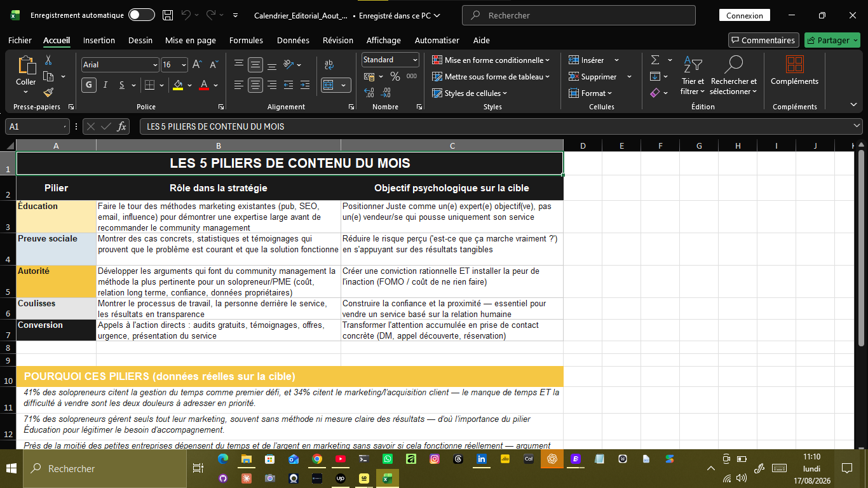This screenshot has height=488, width=868.
Task: Click the Cut scissors icon
Action: [48, 60]
